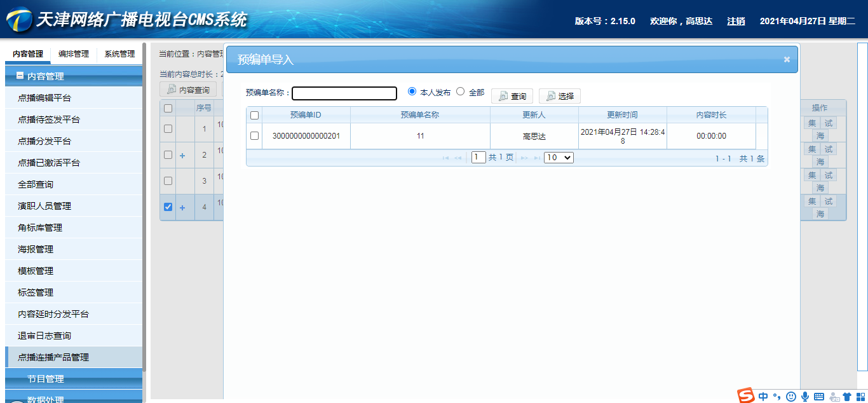Screen dimensions: 868x403
Task: Tick checkbox of row 3 in background table
Action: click(168, 181)
